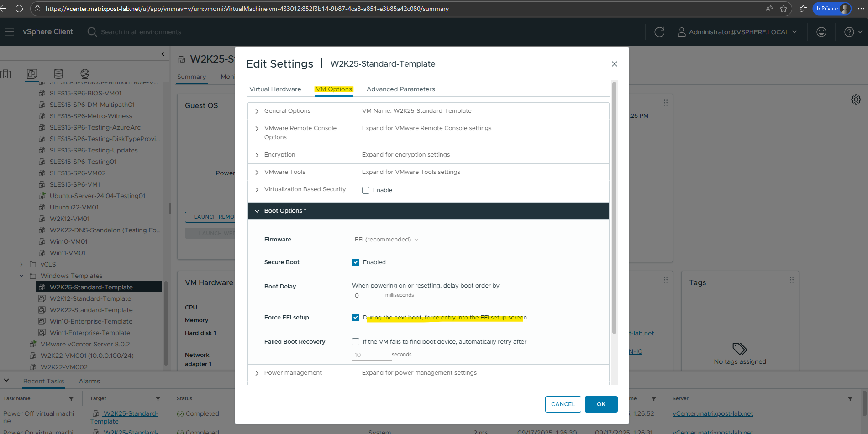The height and width of the screenshot is (434, 868).
Task: Click the LAUNCH REMOTE CONSOLE button
Action: (210, 217)
